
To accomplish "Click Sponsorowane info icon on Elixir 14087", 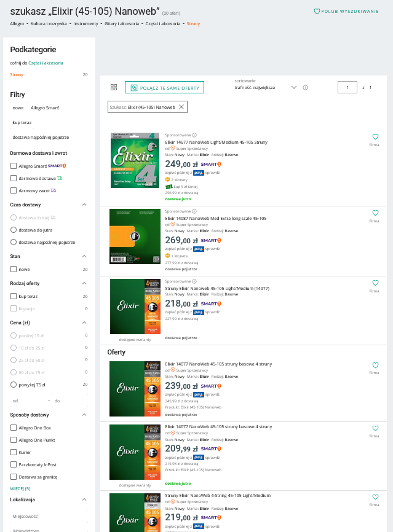I will [x=194, y=211].
